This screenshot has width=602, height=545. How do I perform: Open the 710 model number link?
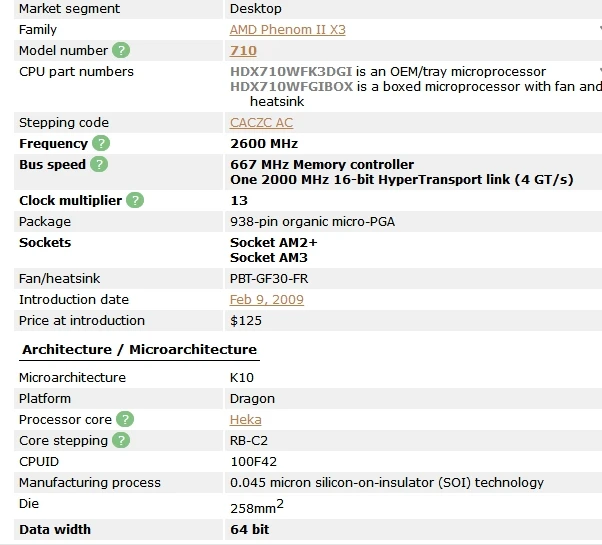[243, 51]
